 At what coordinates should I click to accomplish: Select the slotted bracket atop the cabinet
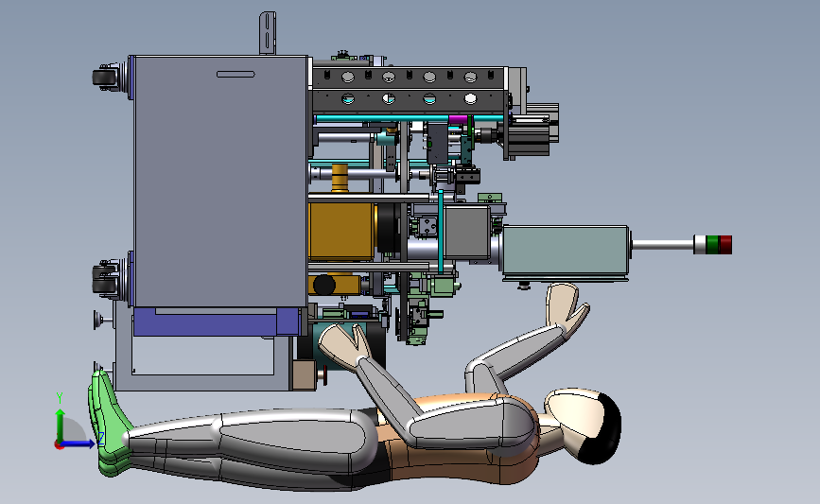point(268,33)
